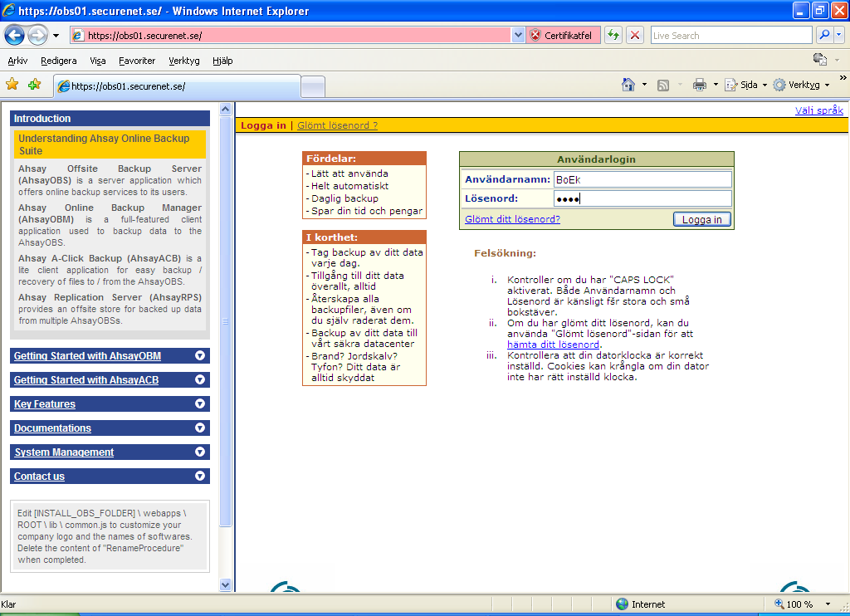Open the Redigera menu
Viewport: 850px width, 616px height.
(x=59, y=61)
